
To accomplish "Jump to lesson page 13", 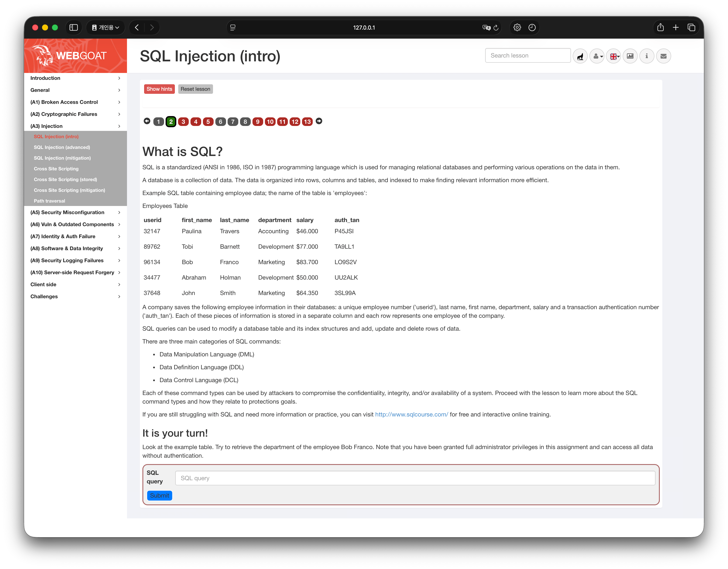I will click(x=307, y=122).
